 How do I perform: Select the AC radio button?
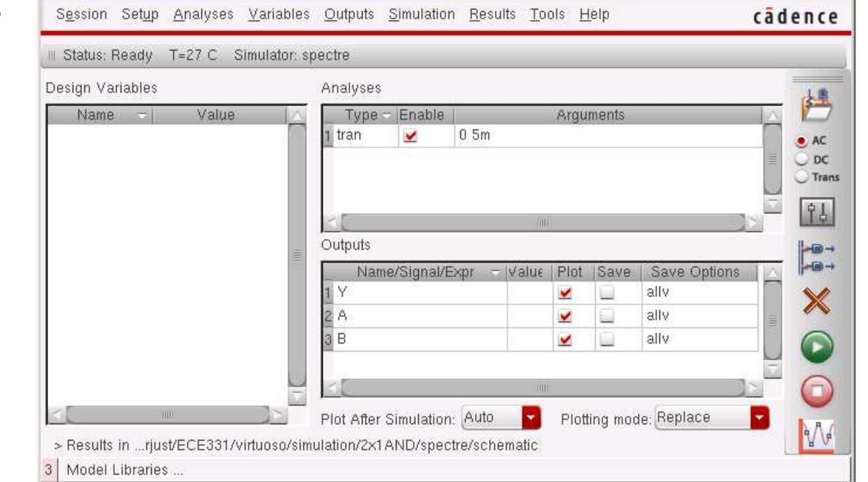click(x=801, y=141)
